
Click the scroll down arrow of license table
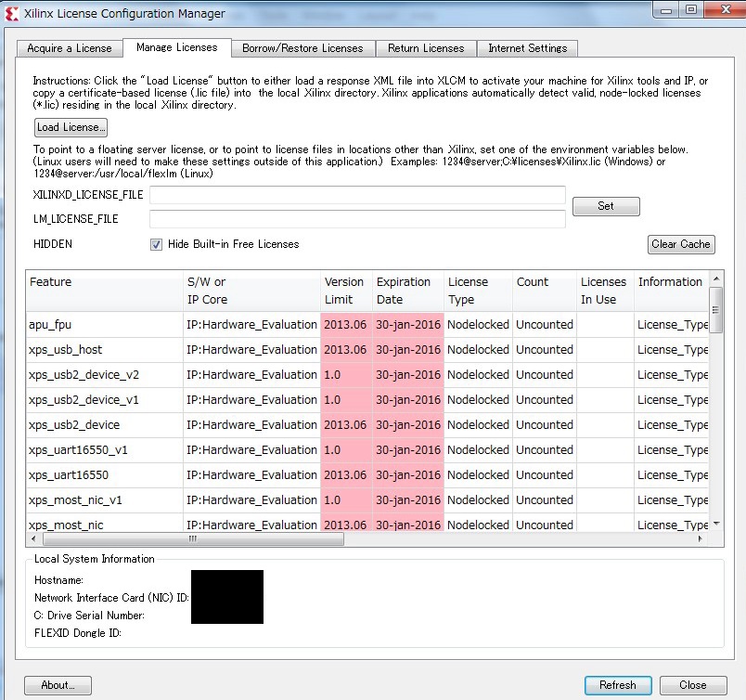(x=716, y=524)
